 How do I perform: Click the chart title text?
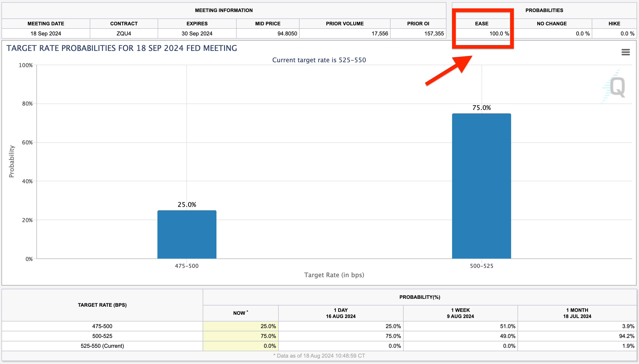[122, 48]
